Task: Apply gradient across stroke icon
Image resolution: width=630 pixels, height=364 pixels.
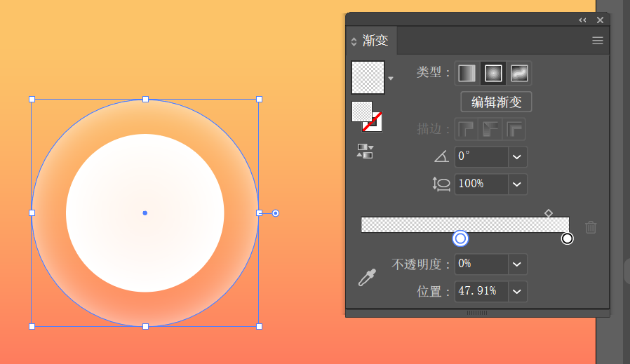Action: [514, 129]
